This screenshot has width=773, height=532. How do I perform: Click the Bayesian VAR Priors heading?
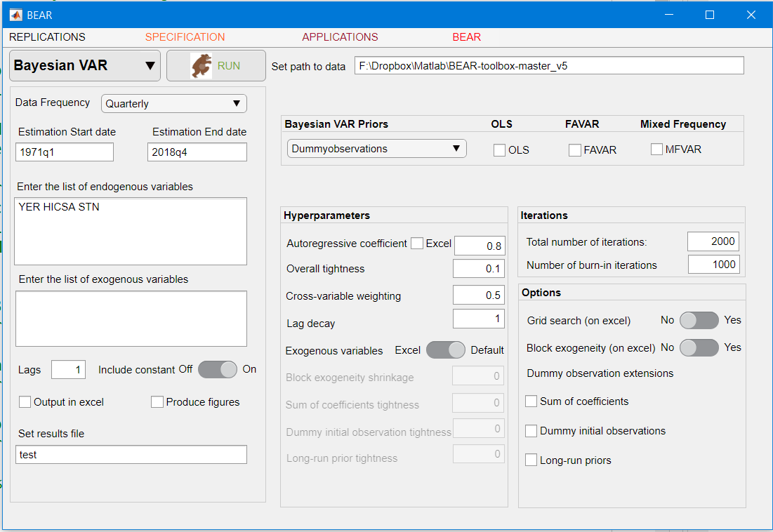(336, 124)
